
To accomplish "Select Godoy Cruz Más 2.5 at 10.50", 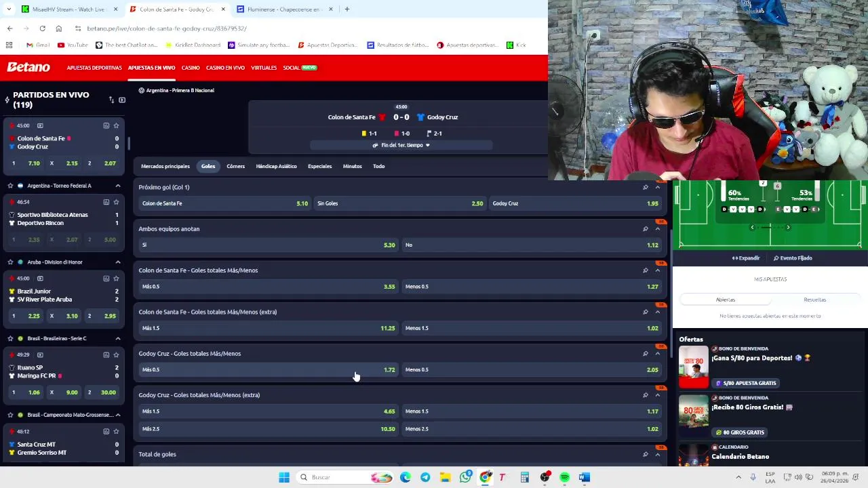I will 268,429.
